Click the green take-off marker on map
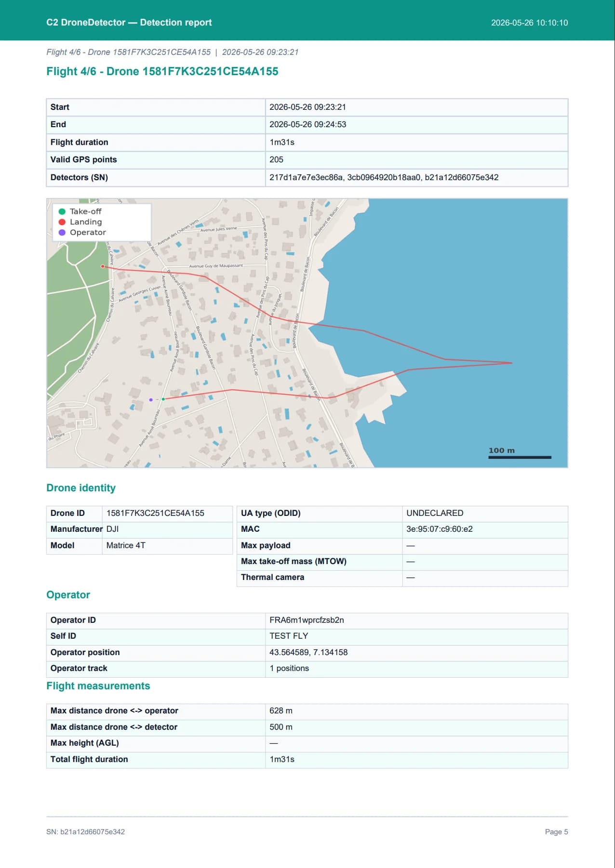615x868 pixels. pyautogui.click(x=163, y=399)
